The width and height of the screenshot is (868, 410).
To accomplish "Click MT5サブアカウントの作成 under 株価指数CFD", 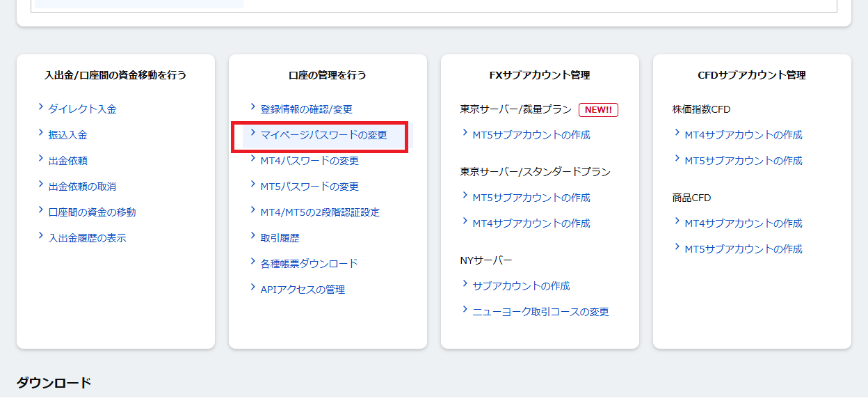I will [x=744, y=161].
